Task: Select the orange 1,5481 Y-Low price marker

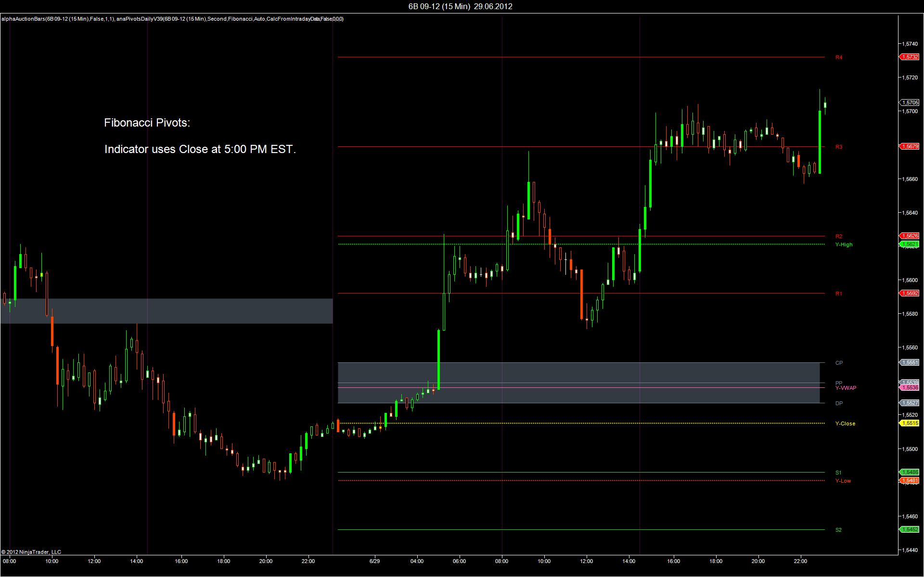Action: coord(910,480)
